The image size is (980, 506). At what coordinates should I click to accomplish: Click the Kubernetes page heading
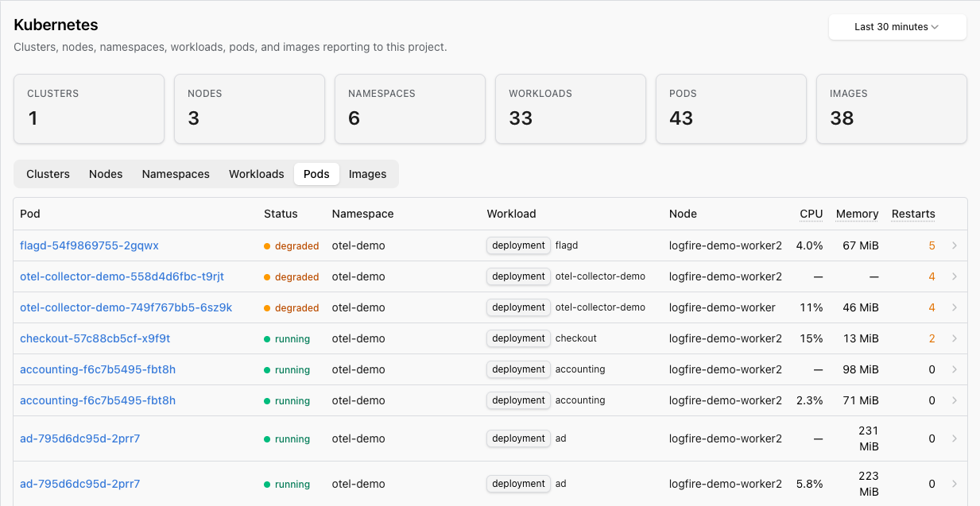(56, 25)
